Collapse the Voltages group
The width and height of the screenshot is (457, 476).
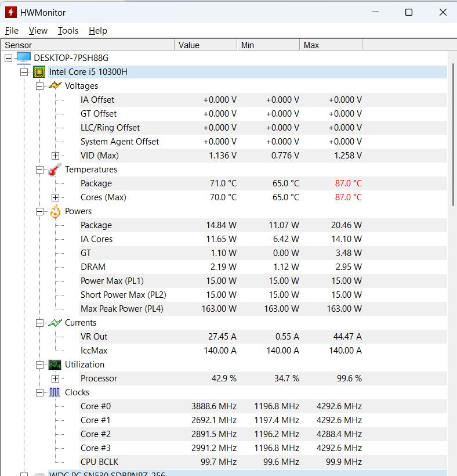pyautogui.click(x=39, y=86)
